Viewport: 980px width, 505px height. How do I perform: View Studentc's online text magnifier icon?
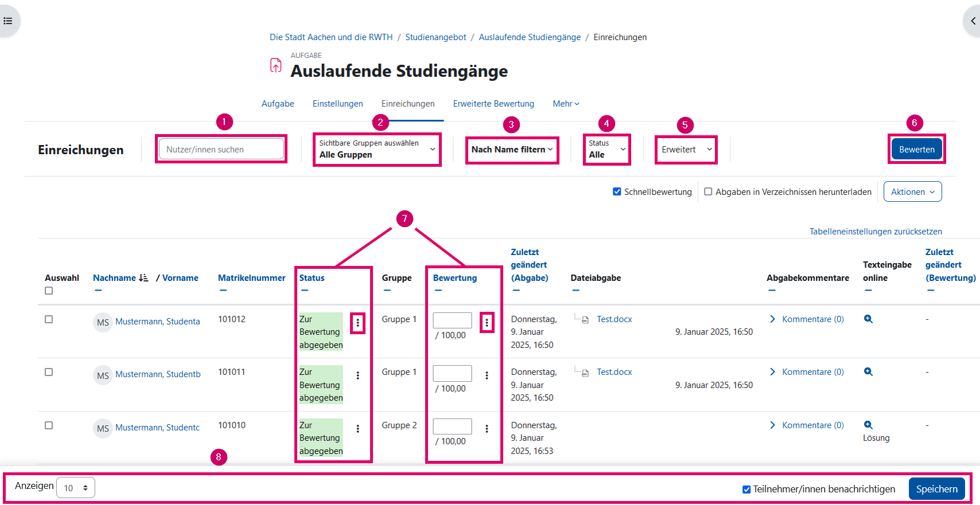[x=868, y=425]
